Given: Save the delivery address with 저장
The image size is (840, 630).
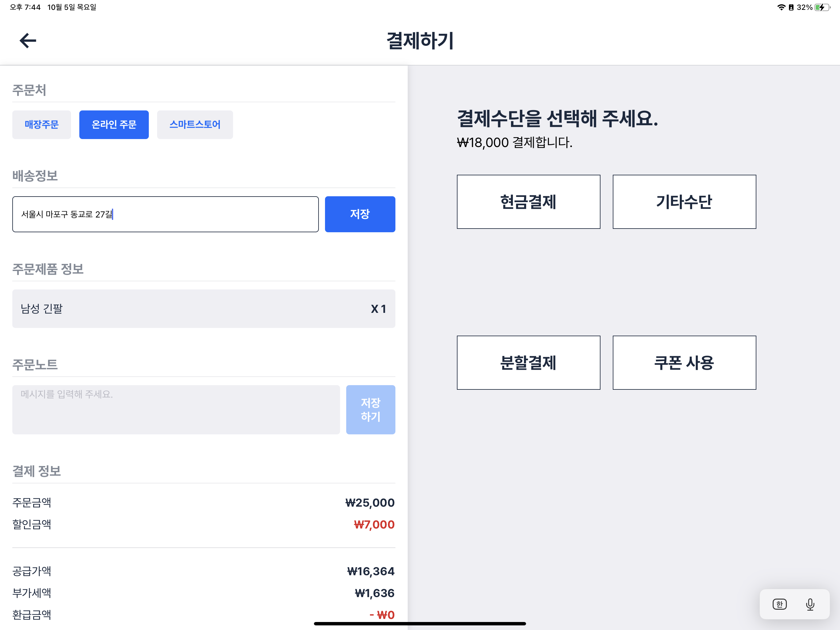Looking at the screenshot, I should pyautogui.click(x=360, y=214).
